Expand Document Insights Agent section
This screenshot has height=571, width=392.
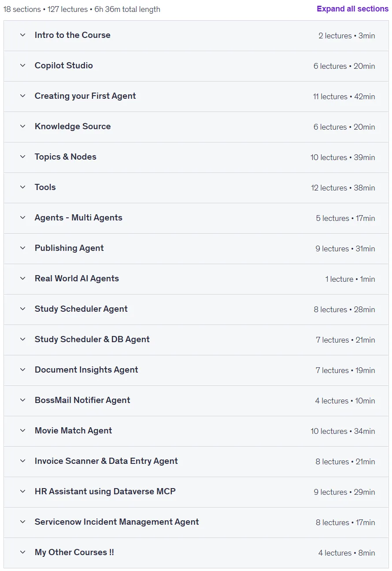pyautogui.click(x=196, y=370)
